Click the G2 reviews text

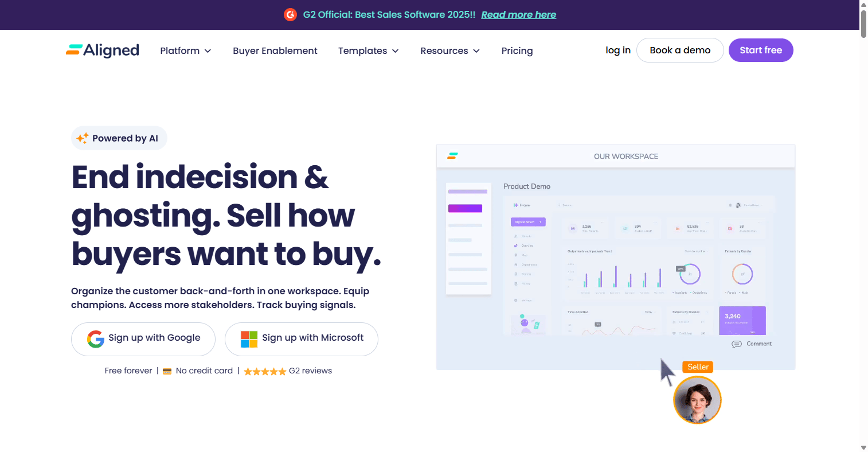(310, 371)
